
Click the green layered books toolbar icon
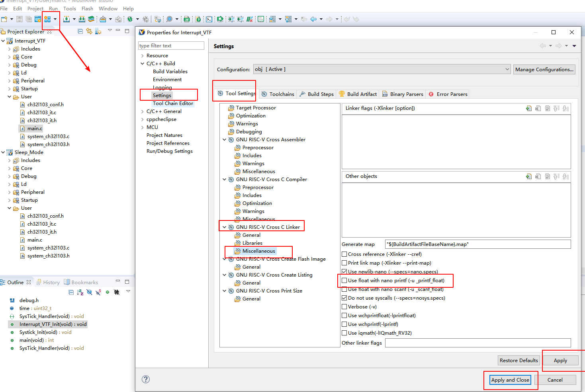click(x=91, y=19)
